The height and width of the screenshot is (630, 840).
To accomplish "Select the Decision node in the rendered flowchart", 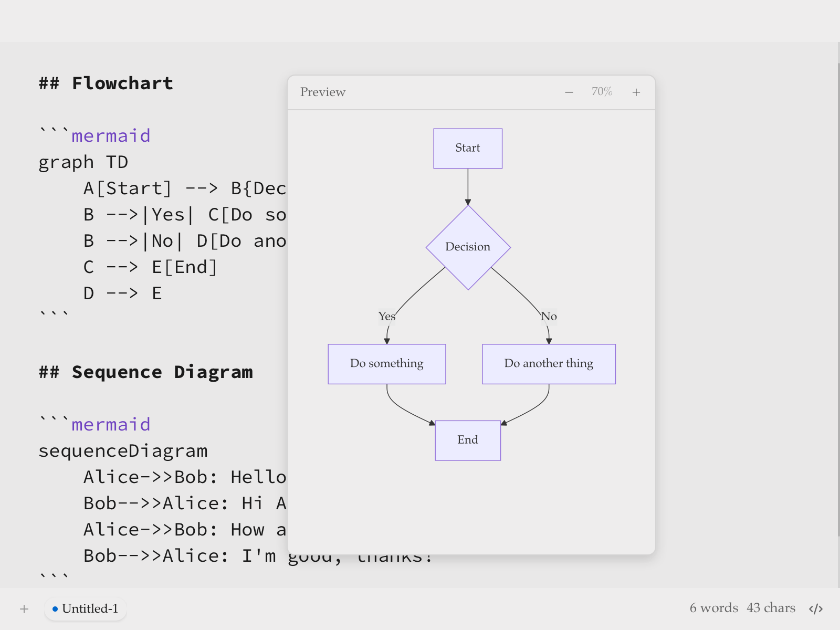I will (467, 247).
